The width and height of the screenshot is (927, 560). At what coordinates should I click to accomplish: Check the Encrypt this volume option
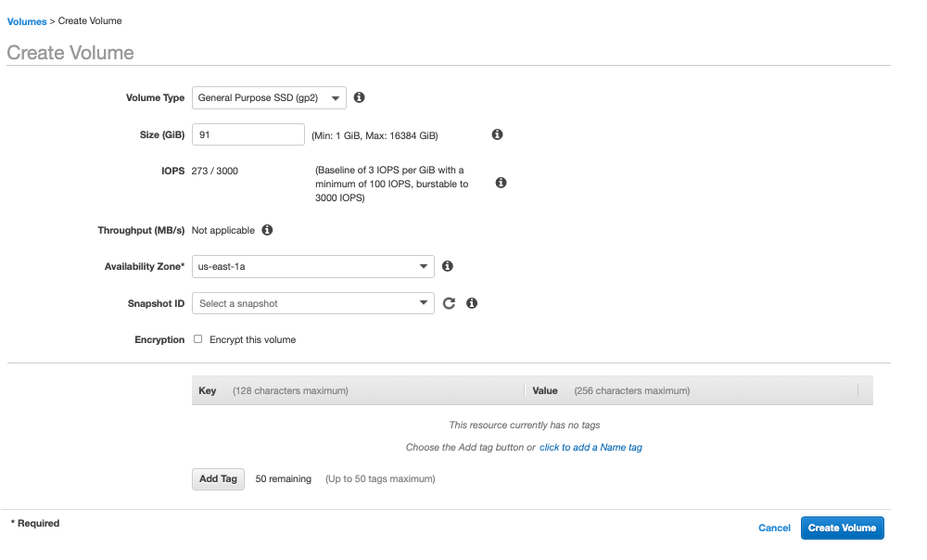197,339
